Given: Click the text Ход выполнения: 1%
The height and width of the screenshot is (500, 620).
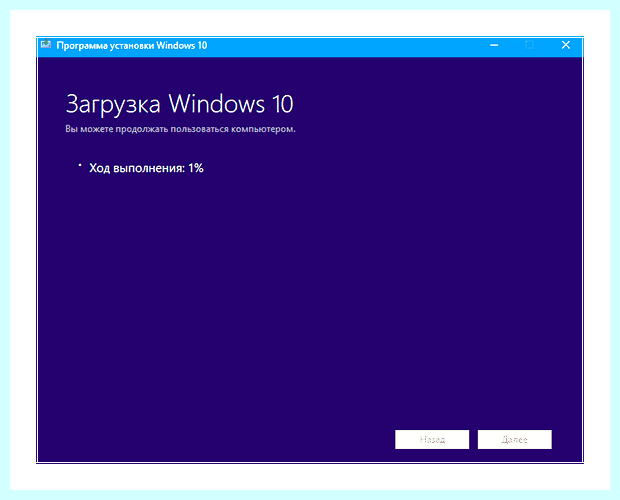Looking at the screenshot, I should click(146, 168).
